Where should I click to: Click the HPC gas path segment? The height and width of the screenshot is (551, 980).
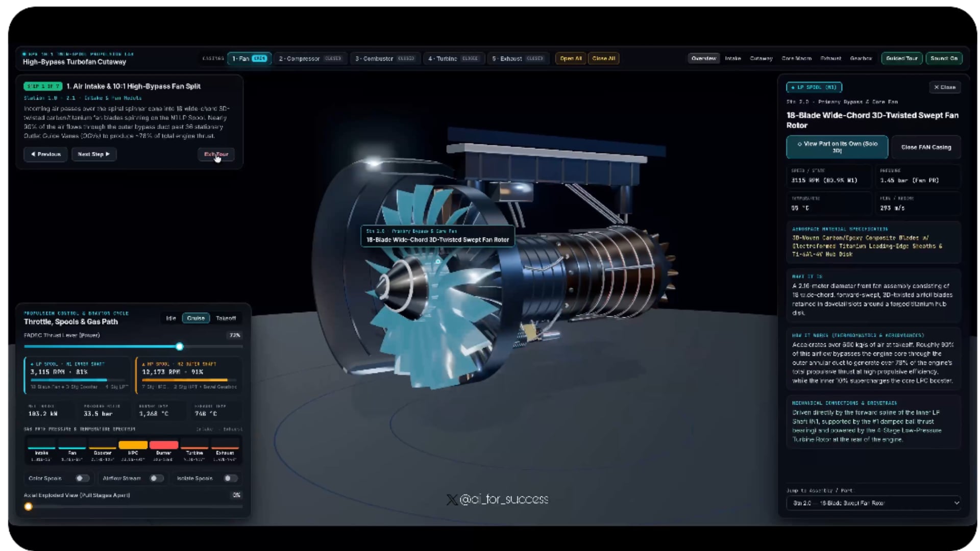133,451
